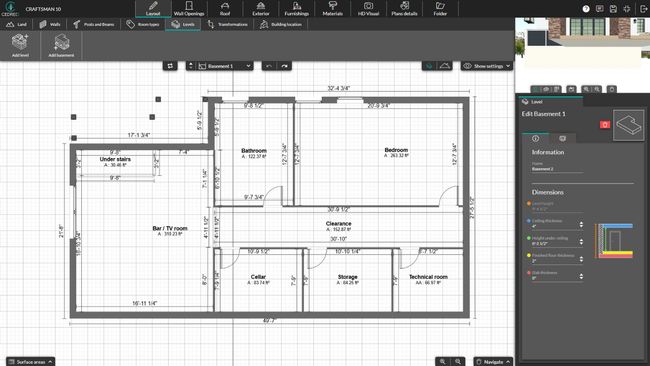Select the Level panel tab

click(550, 102)
